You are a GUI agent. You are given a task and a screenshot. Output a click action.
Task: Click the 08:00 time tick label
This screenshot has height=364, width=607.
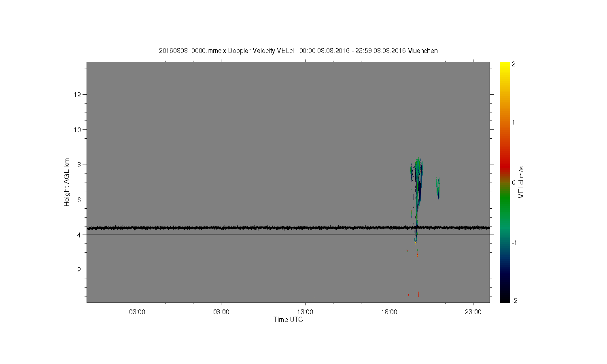[221, 312]
